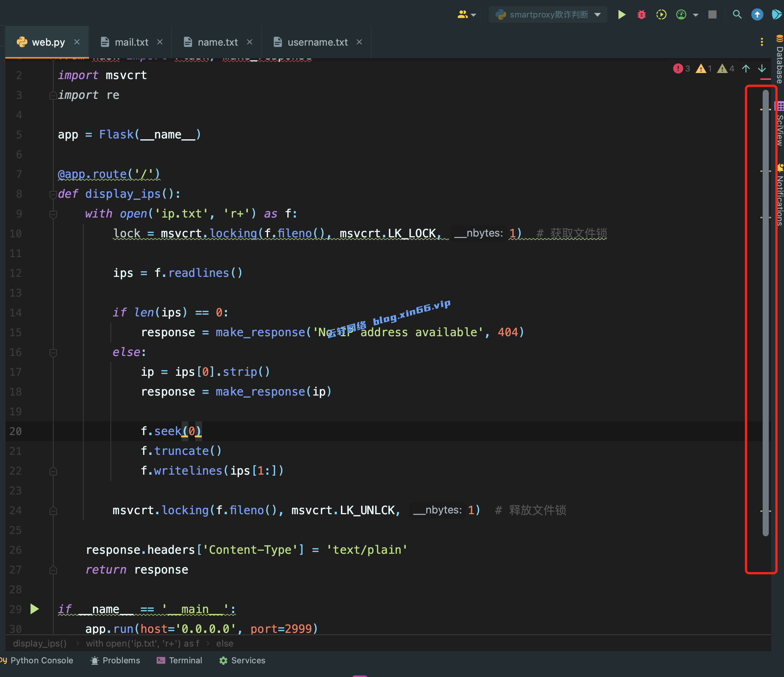Close the name.txt tab
This screenshot has height=677, width=784.
click(250, 42)
